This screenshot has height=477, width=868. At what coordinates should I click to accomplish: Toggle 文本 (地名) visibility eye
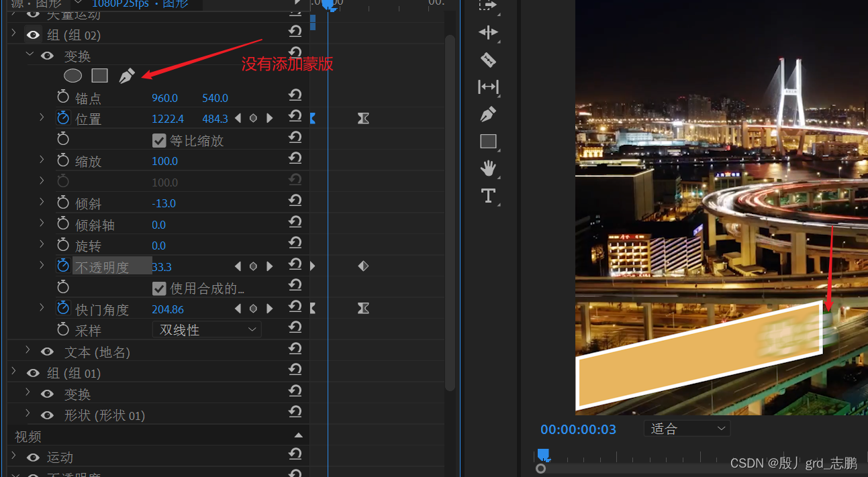click(47, 352)
